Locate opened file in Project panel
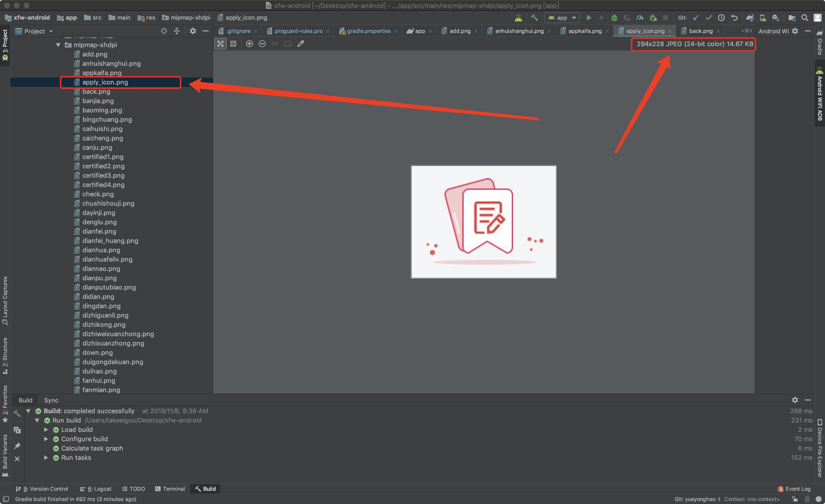The width and height of the screenshot is (825, 504). pyautogui.click(x=164, y=31)
